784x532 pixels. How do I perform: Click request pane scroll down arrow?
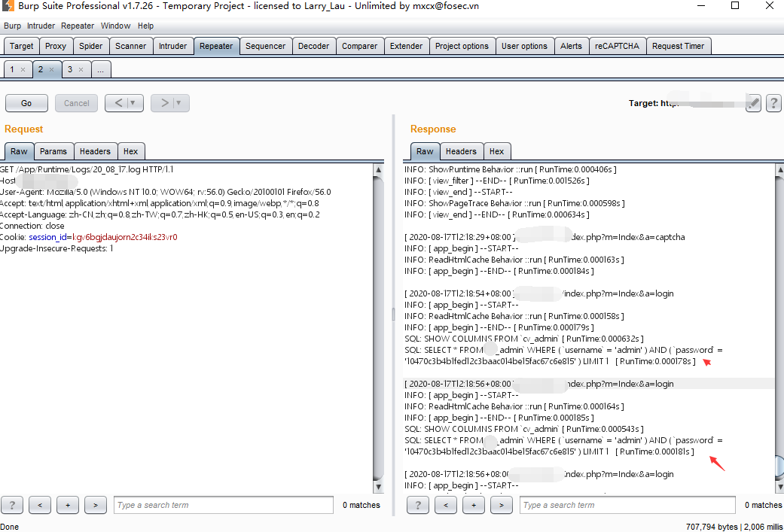(379, 487)
